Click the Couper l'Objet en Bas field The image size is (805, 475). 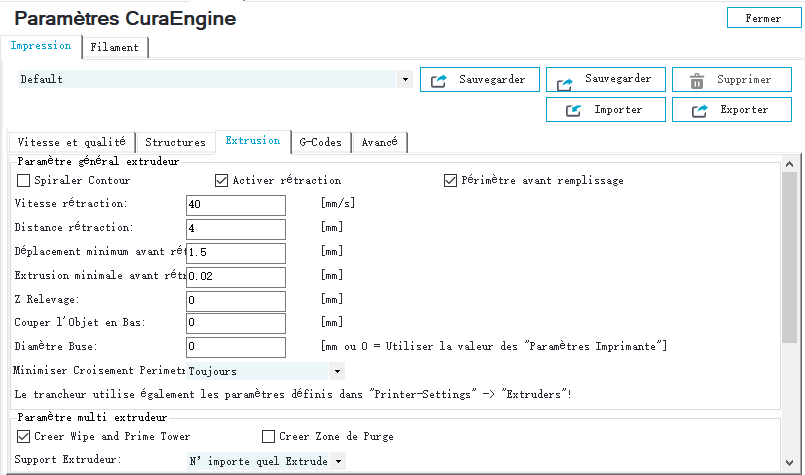coord(236,324)
